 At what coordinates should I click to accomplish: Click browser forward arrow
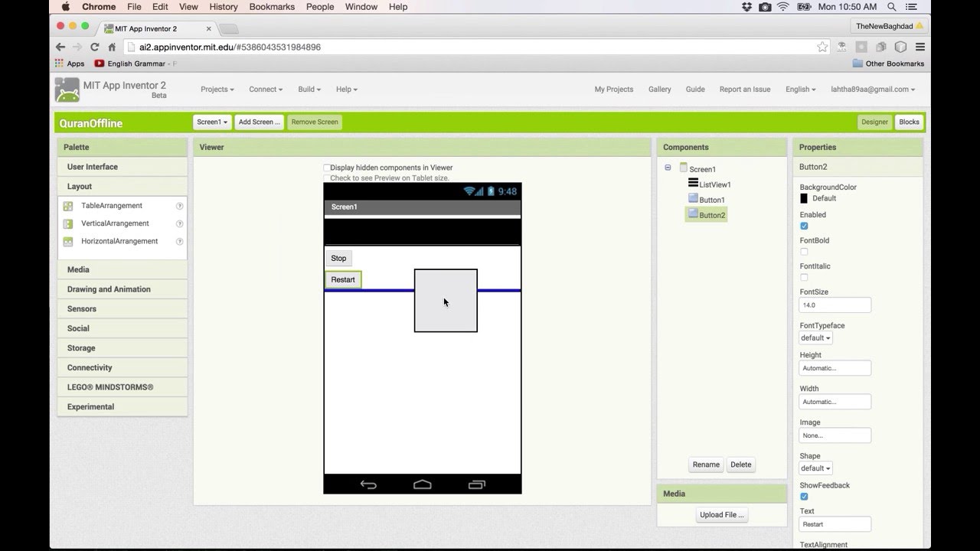[77, 47]
